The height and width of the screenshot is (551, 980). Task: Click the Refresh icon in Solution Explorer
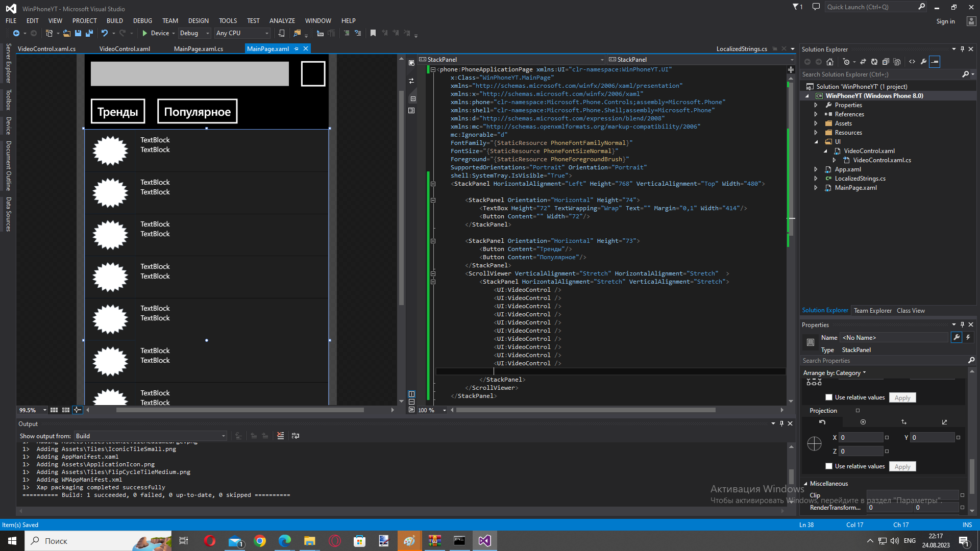[874, 62]
